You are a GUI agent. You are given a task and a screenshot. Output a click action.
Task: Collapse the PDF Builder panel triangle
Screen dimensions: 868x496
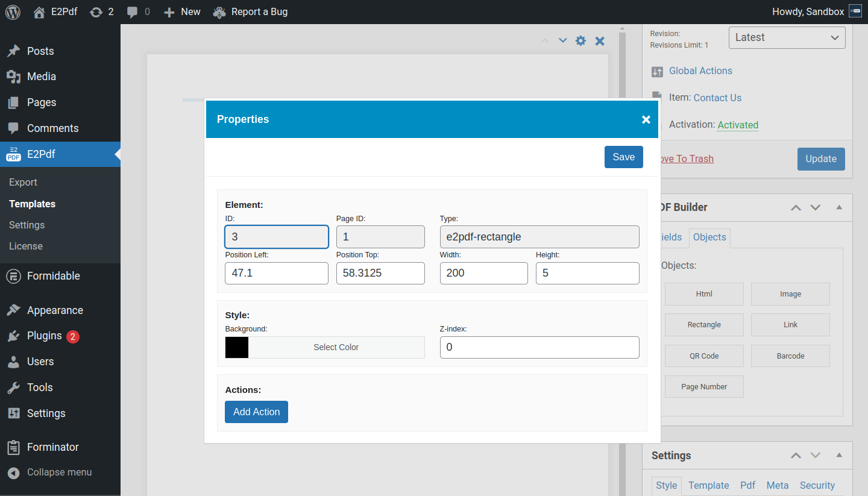[x=838, y=207]
